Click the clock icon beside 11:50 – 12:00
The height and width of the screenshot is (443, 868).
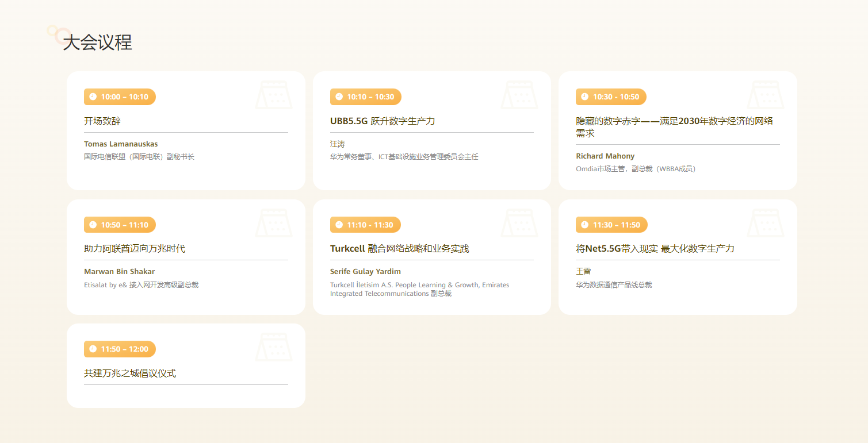coord(93,349)
